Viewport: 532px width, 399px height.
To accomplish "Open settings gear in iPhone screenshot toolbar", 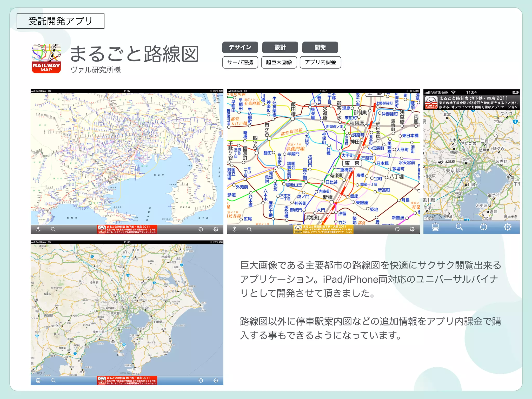I will (x=508, y=227).
